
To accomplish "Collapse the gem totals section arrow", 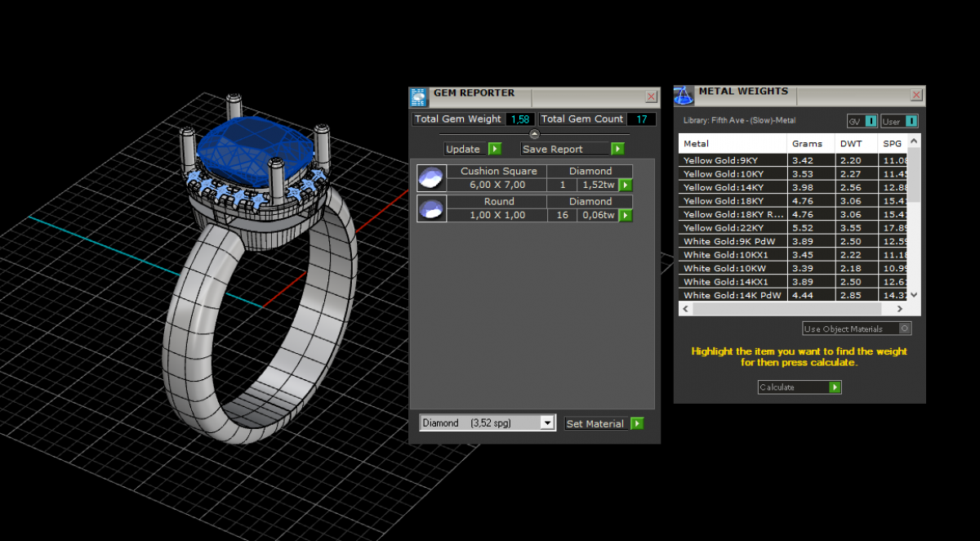I will pyautogui.click(x=534, y=134).
